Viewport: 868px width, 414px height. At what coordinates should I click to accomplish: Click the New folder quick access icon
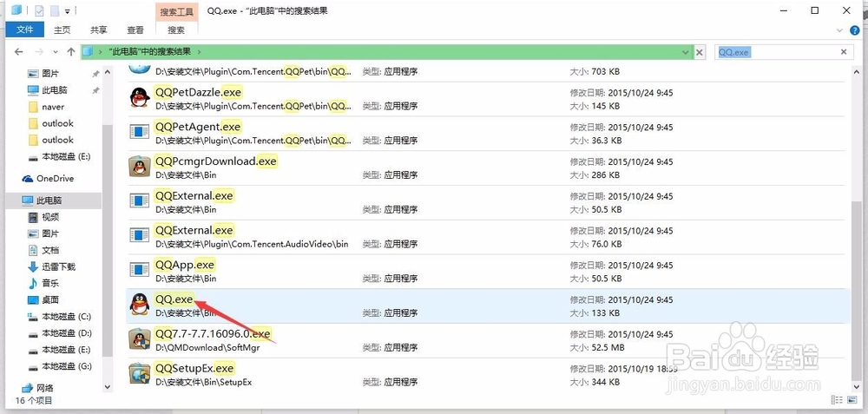[x=55, y=10]
